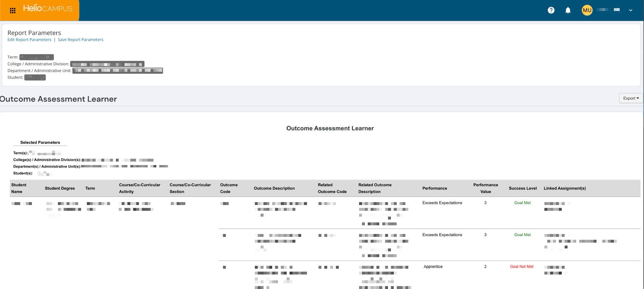Open the notifications bell

click(568, 10)
